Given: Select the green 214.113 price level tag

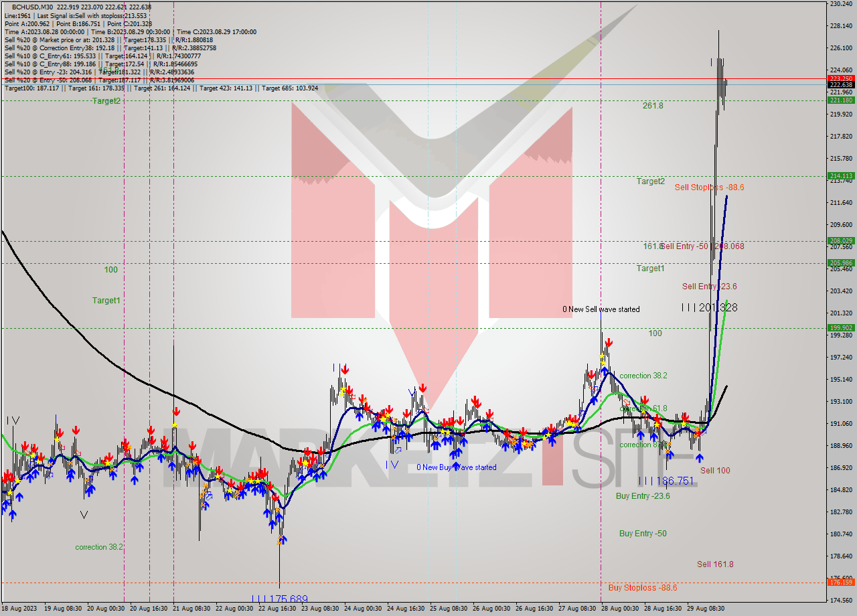Looking at the screenshot, I should pyautogui.click(x=841, y=175).
